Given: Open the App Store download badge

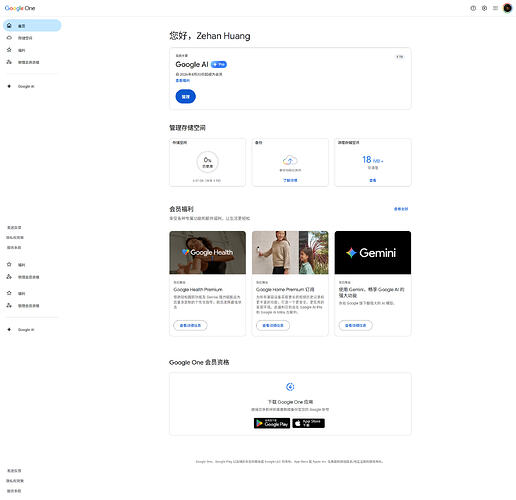Looking at the screenshot, I should [x=309, y=423].
